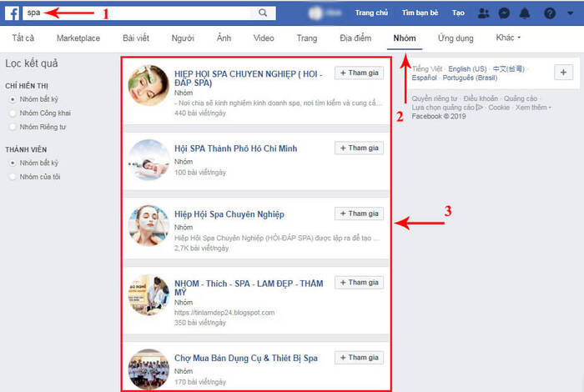Switch language to English (US)
Image resolution: width=584 pixels, height=392 pixels.
tap(467, 69)
